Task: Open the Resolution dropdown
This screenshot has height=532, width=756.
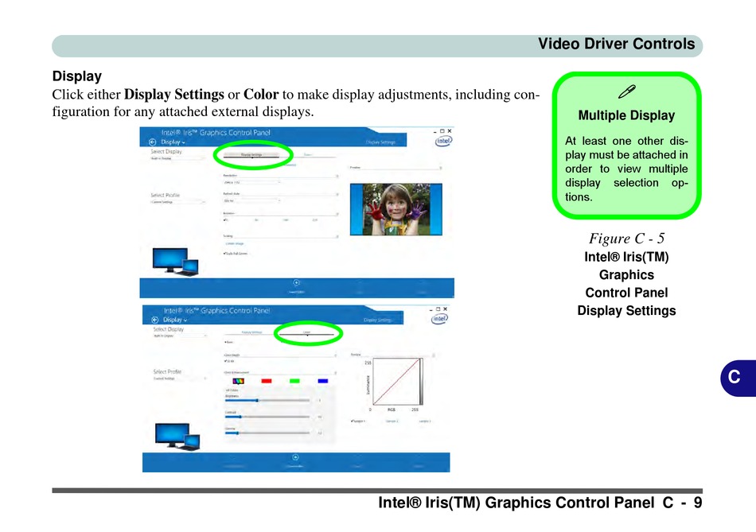Action: pyautogui.click(x=251, y=183)
